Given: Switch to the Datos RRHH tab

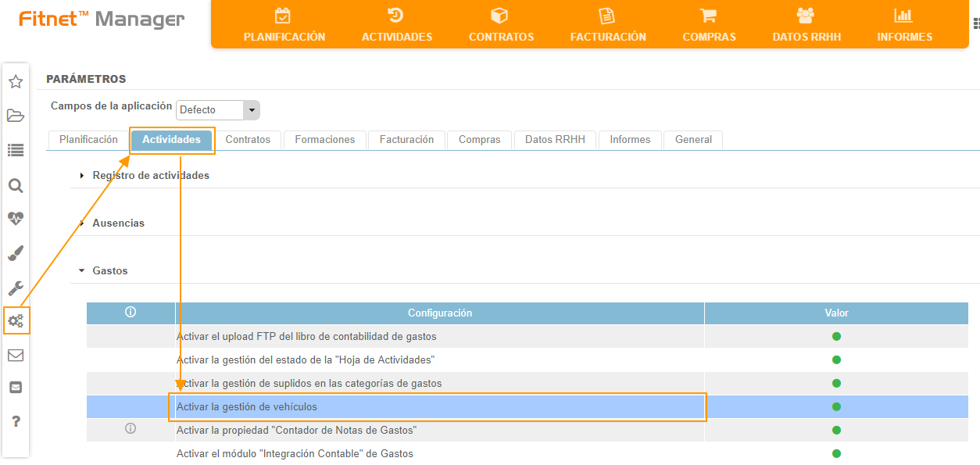Looking at the screenshot, I should (x=555, y=140).
